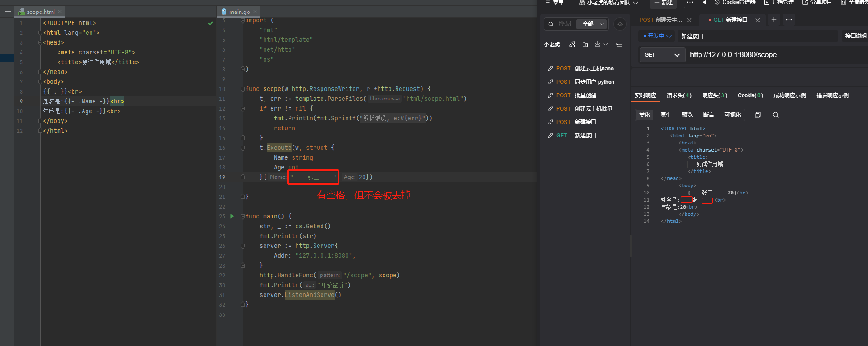Switch to 响应头(3) tab
This screenshot has height=346, width=868.
714,95
